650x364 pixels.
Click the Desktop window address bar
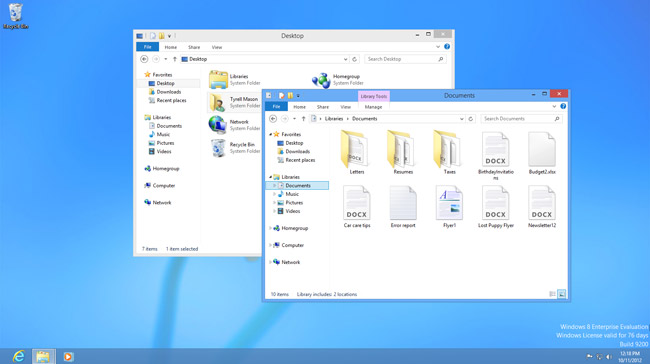pyautogui.click(x=264, y=59)
